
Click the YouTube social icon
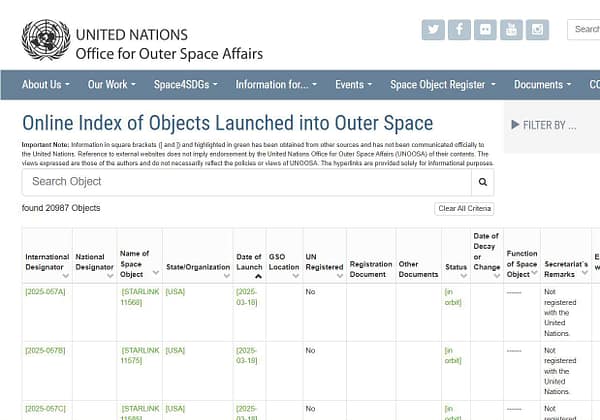[x=512, y=30]
